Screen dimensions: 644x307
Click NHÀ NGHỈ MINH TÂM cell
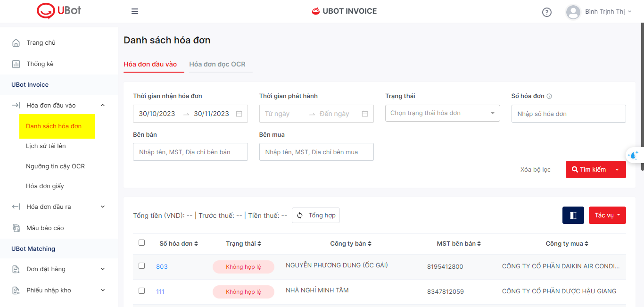(x=317, y=290)
